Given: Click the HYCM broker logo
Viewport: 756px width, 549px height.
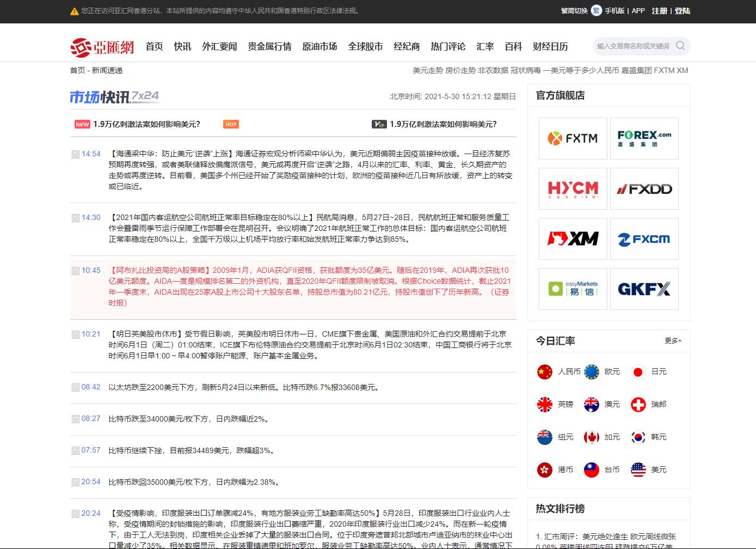Looking at the screenshot, I should 573,188.
